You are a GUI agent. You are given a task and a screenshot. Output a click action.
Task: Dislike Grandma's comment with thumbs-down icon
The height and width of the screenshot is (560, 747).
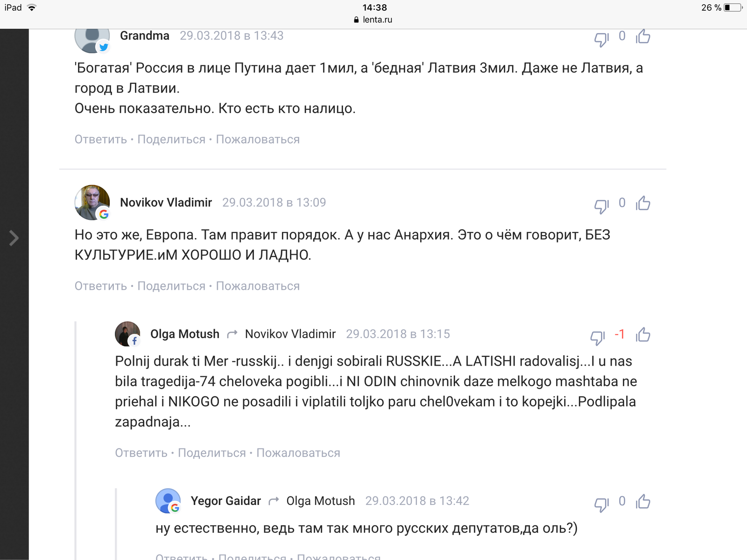coord(601,39)
